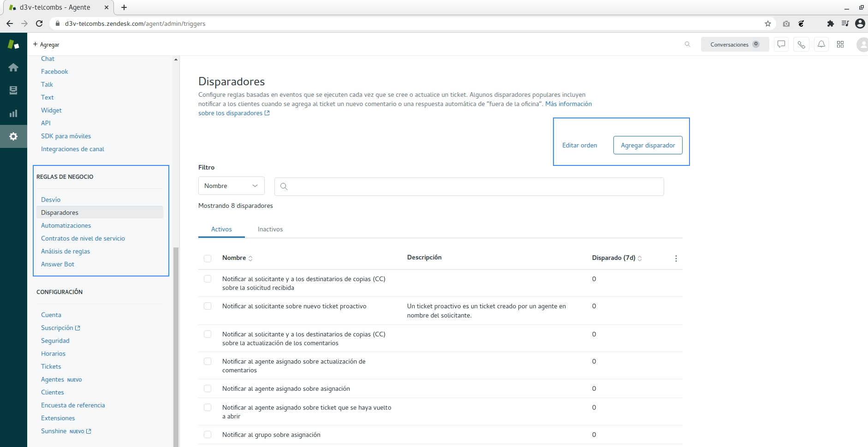868x447 pixels.
Task: Switch to the Inactivos tab
Action: [270, 229]
